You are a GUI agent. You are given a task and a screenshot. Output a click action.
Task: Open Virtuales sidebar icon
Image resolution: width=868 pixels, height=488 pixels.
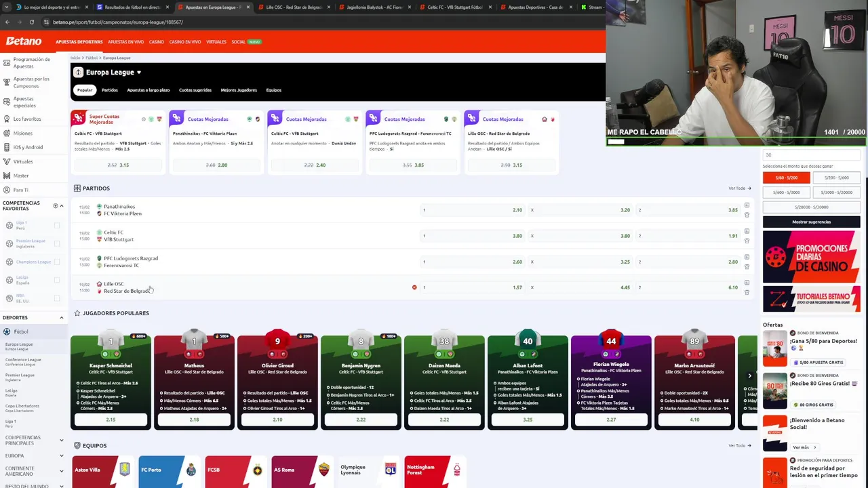pos(7,161)
